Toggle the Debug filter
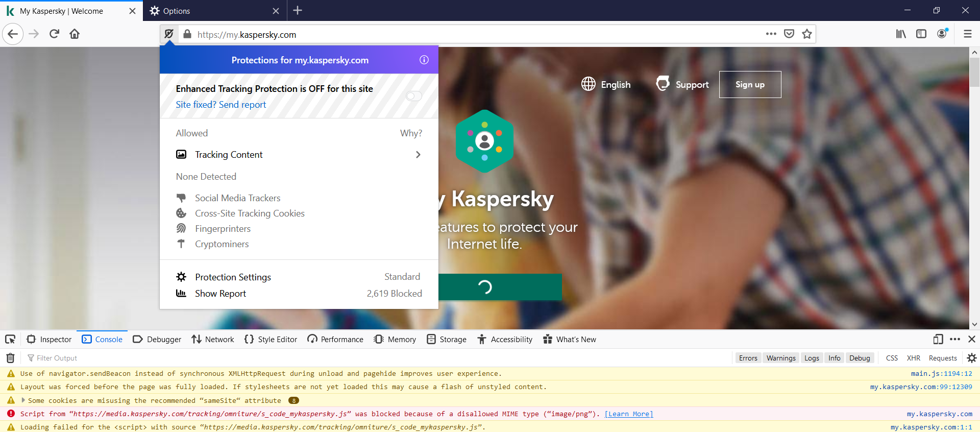 pyautogui.click(x=860, y=358)
